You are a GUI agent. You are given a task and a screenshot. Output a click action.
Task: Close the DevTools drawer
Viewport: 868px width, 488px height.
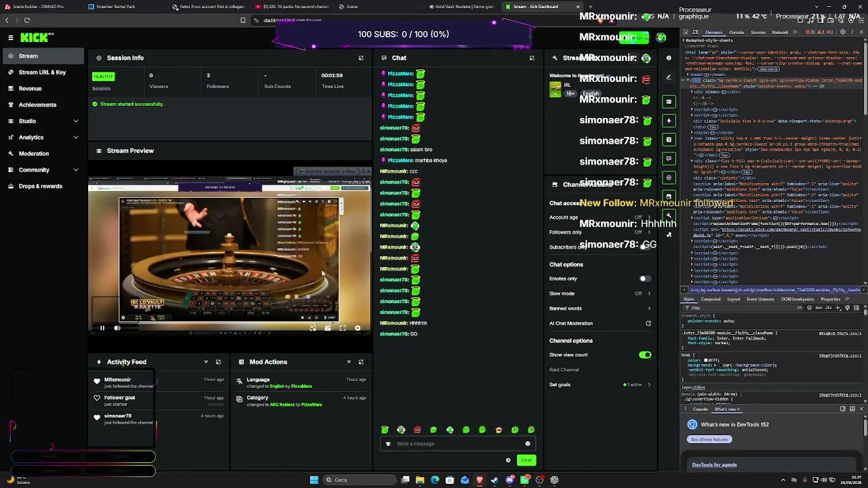861,409
